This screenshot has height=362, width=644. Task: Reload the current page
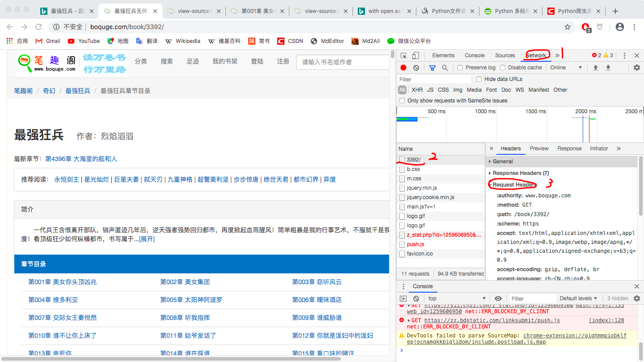(38, 27)
